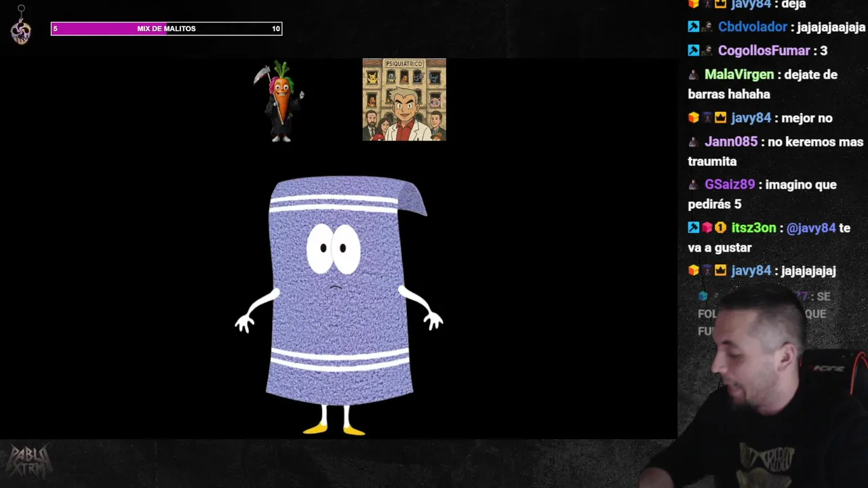Click the 'dejate de barras hahaha' message text
The width and height of the screenshot is (868, 488).
point(763,84)
